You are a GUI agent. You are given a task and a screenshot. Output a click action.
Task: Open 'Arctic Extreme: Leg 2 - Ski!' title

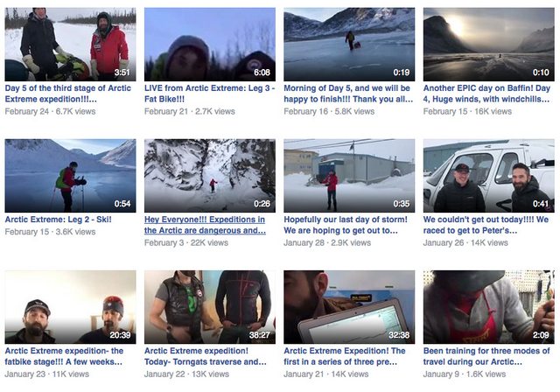click(x=59, y=220)
